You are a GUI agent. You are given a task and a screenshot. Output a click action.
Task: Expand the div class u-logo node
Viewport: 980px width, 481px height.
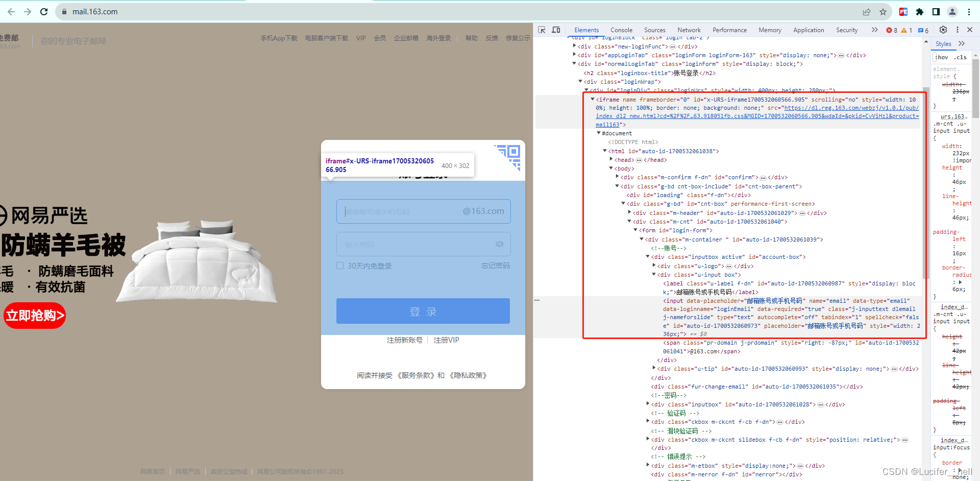[x=654, y=266]
